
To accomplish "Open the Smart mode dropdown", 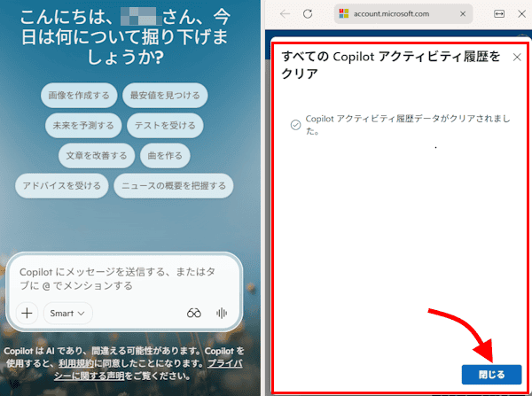I will 67,314.
